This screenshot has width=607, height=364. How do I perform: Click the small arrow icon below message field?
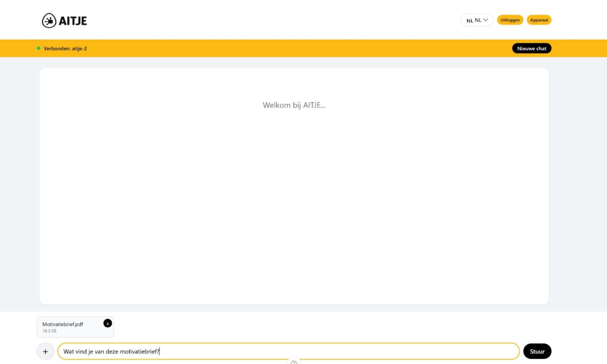pos(294,362)
